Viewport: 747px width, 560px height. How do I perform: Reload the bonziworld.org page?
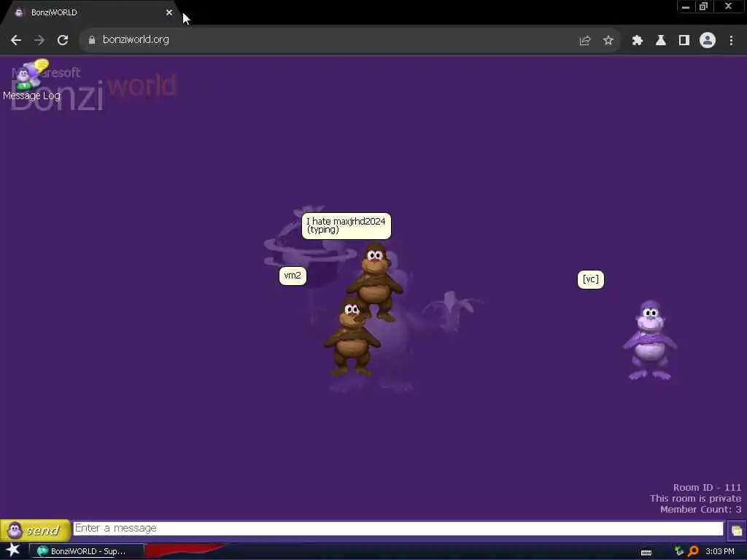pyautogui.click(x=63, y=40)
